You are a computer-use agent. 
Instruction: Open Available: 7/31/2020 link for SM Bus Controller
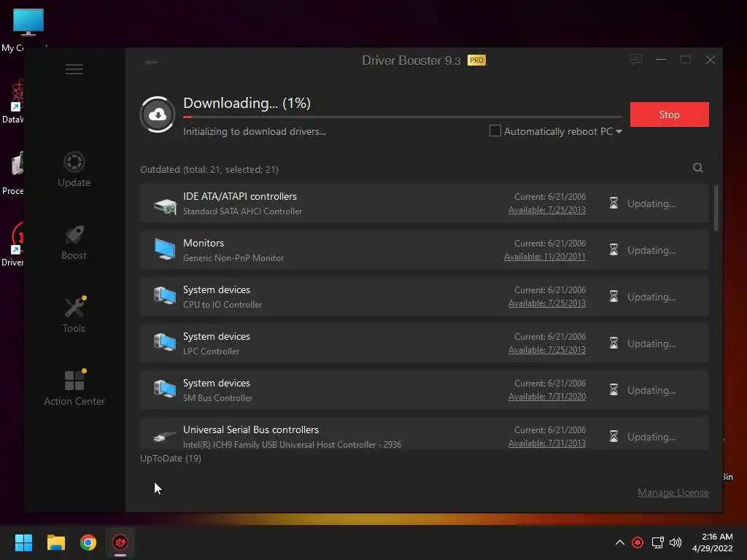point(547,397)
